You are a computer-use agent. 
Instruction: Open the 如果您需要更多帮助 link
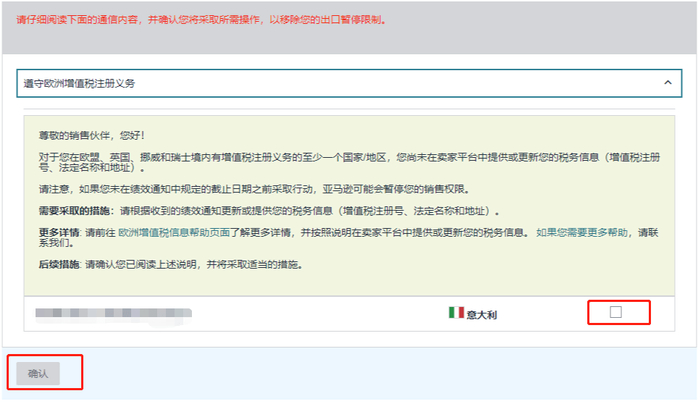pyautogui.click(x=582, y=233)
